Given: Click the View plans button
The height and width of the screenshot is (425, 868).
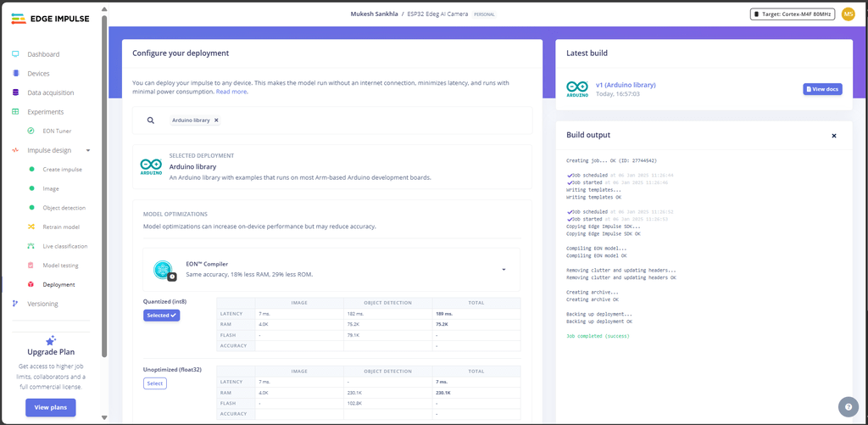Looking at the screenshot, I should (50, 407).
